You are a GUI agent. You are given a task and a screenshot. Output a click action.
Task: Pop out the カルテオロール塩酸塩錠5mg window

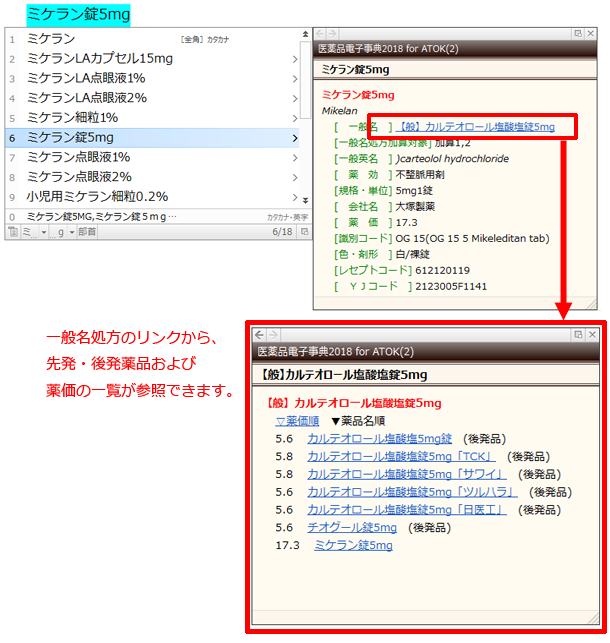point(578,335)
